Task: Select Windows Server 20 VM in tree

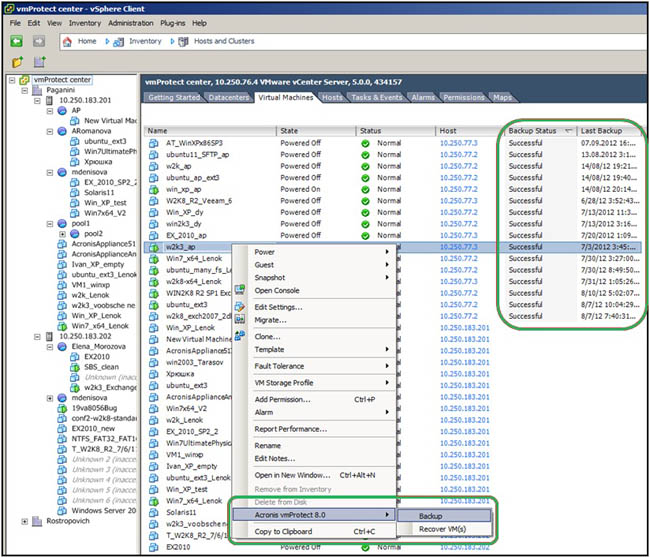Action: pos(104,511)
